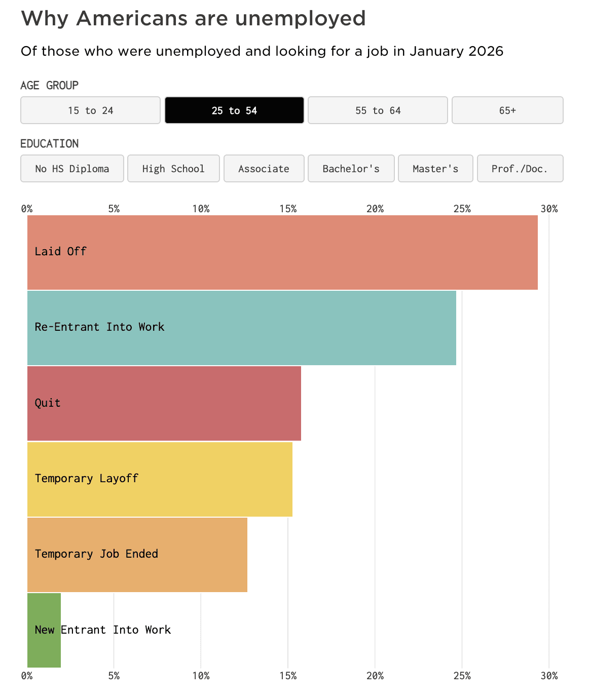The height and width of the screenshot is (700, 589).
Task: Choose the Master's education filter
Action: point(435,168)
